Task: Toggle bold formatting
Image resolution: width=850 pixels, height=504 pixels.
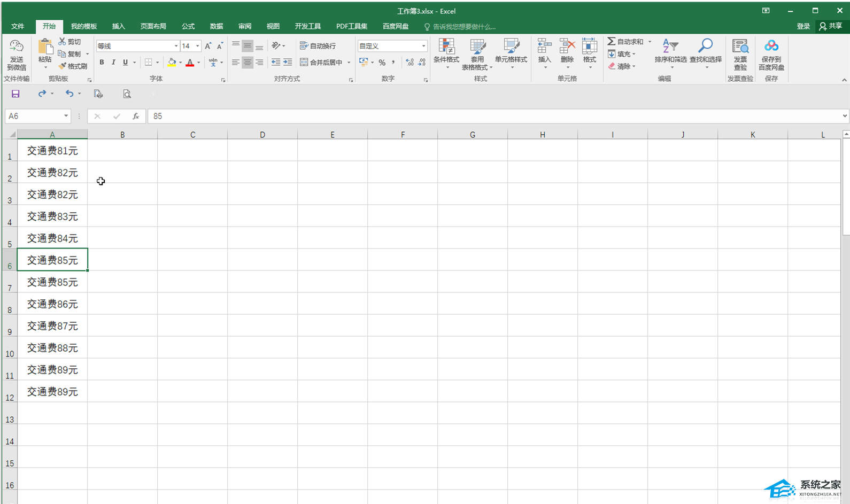Action: point(102,63)
